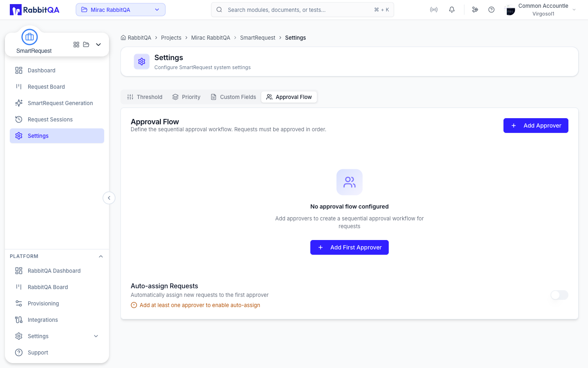
Task: Click the RabbitQA Board icon
Action: pyautogui.click(x=19, y=287)
